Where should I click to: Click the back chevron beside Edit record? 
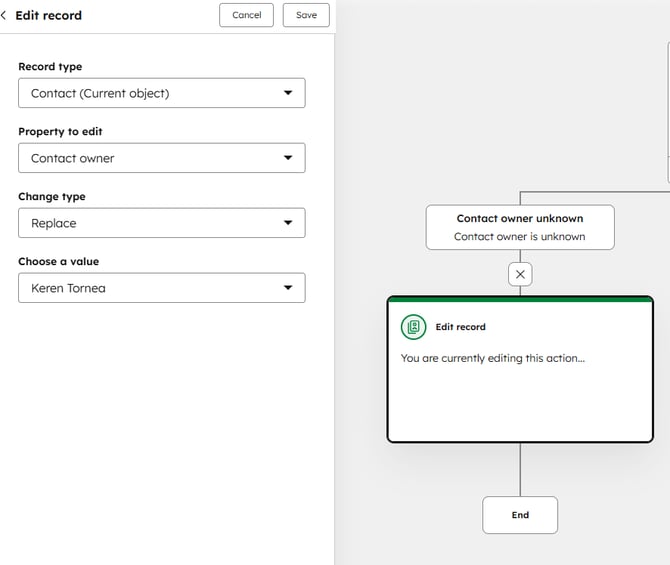[x=5, y=16]
